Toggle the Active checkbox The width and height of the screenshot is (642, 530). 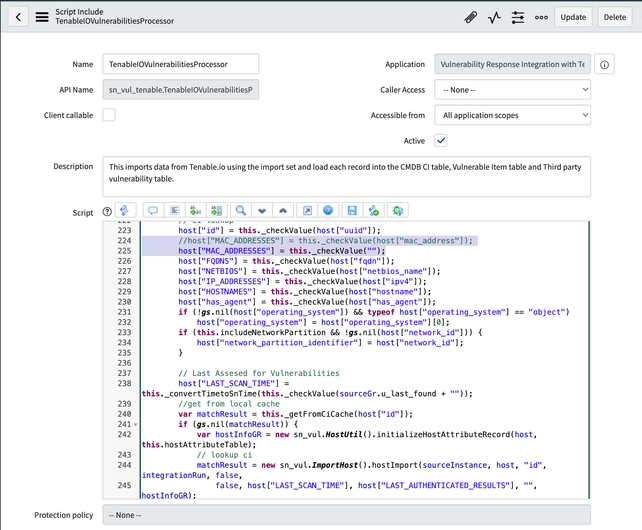pos(441,140)
